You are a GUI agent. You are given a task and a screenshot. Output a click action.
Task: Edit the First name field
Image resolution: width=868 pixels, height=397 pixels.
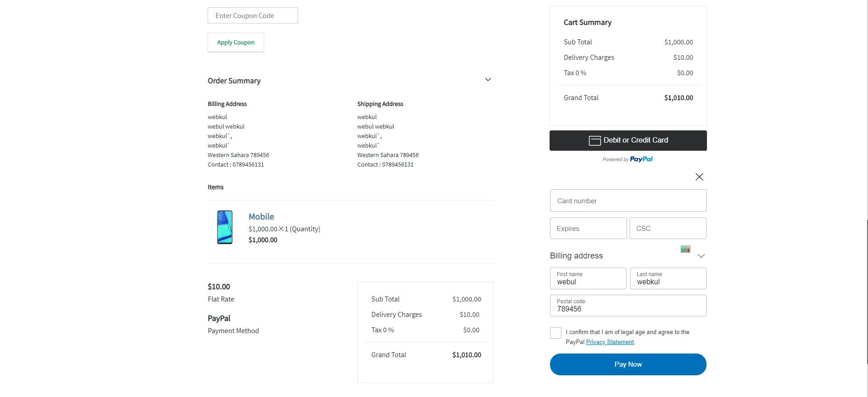(588, 279)
